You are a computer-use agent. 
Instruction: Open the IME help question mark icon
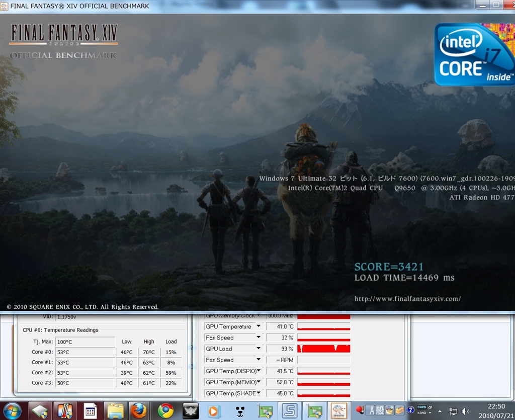pos(410,410)
